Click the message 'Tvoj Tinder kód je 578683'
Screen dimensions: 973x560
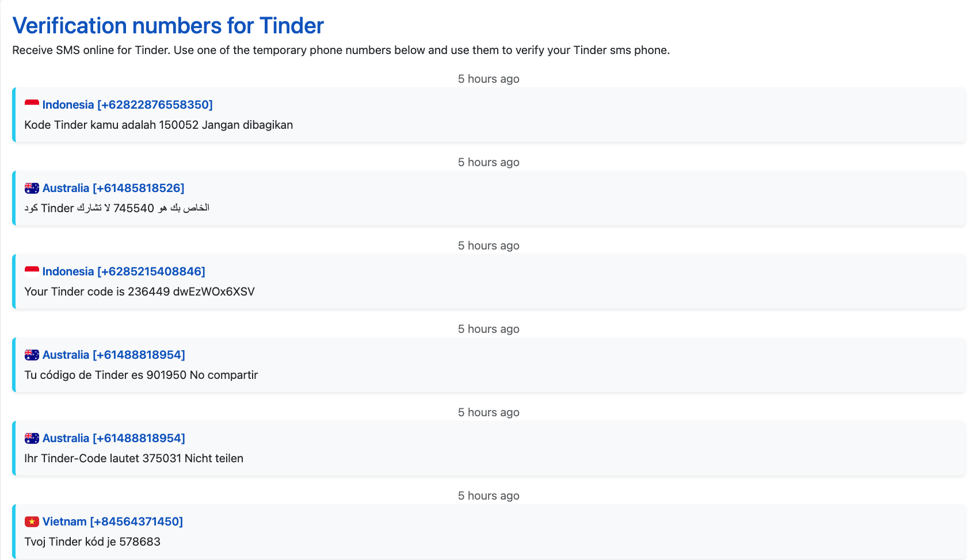coord(93,542)
